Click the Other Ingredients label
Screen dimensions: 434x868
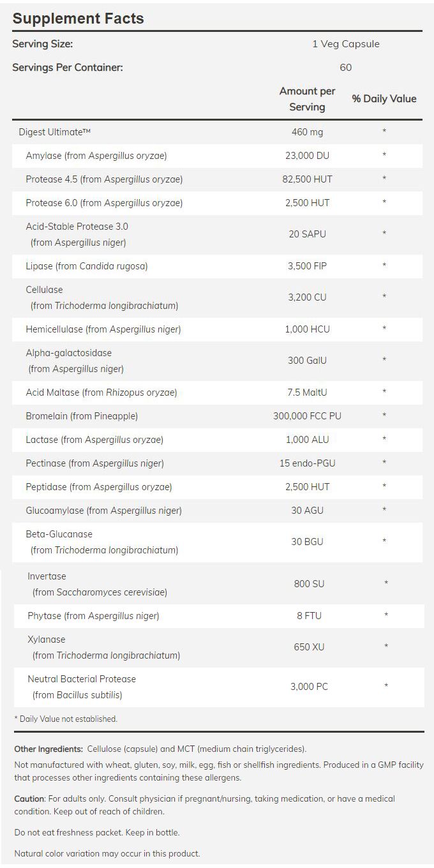49,749
